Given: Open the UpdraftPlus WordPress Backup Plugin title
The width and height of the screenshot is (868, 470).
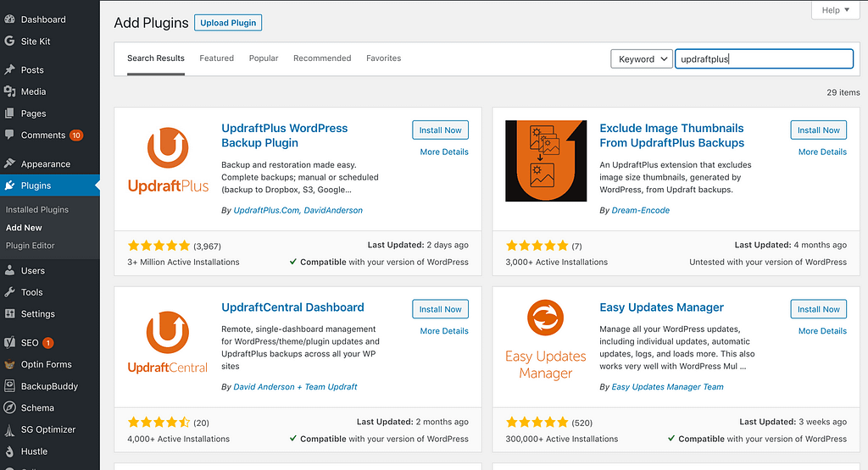Looking at the screenshot, I should point(285,135).
